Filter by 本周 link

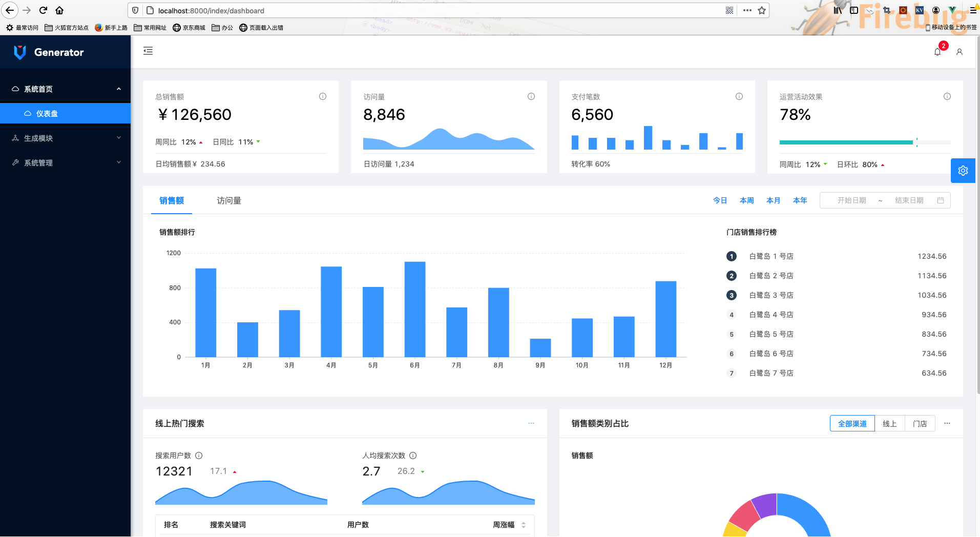click(x=747, y=200)
